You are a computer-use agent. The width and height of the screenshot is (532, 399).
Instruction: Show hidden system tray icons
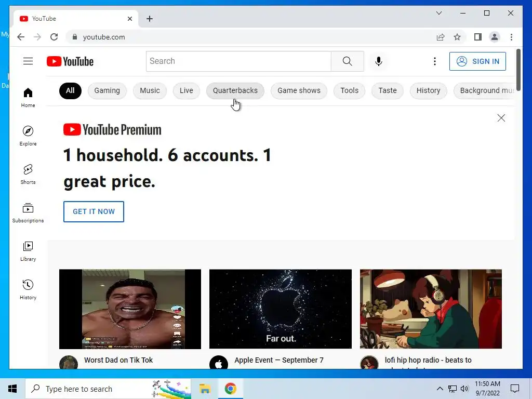[440, 389]
